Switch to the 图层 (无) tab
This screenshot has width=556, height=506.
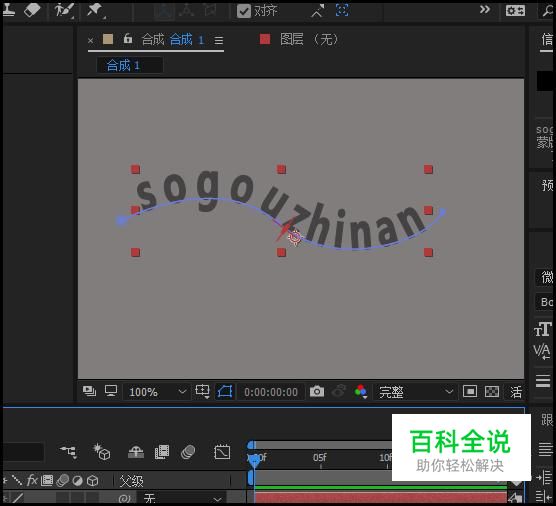(309, 39)
